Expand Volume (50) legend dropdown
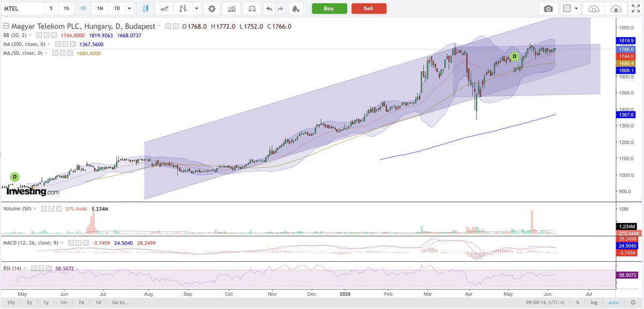The image size is (644, 309). tap(35, 209)
